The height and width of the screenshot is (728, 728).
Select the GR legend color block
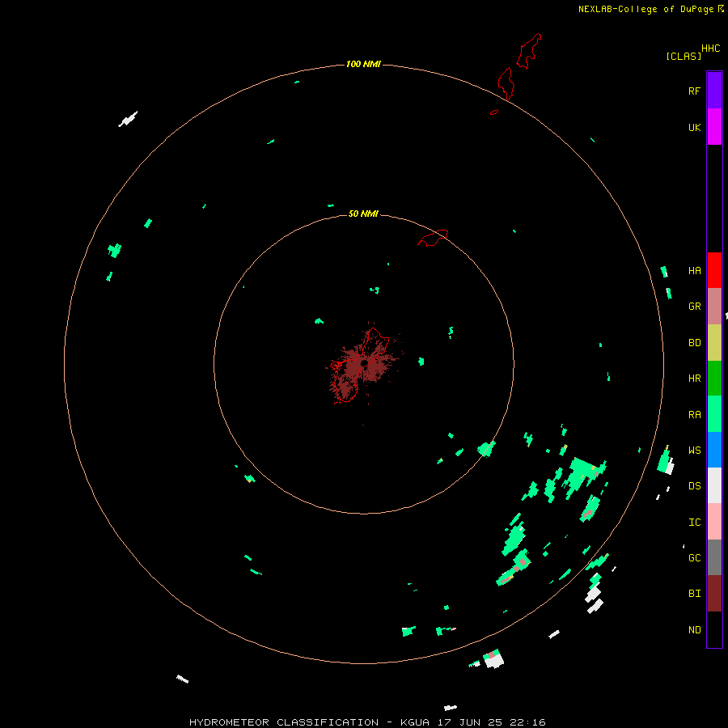pos(714,307)
